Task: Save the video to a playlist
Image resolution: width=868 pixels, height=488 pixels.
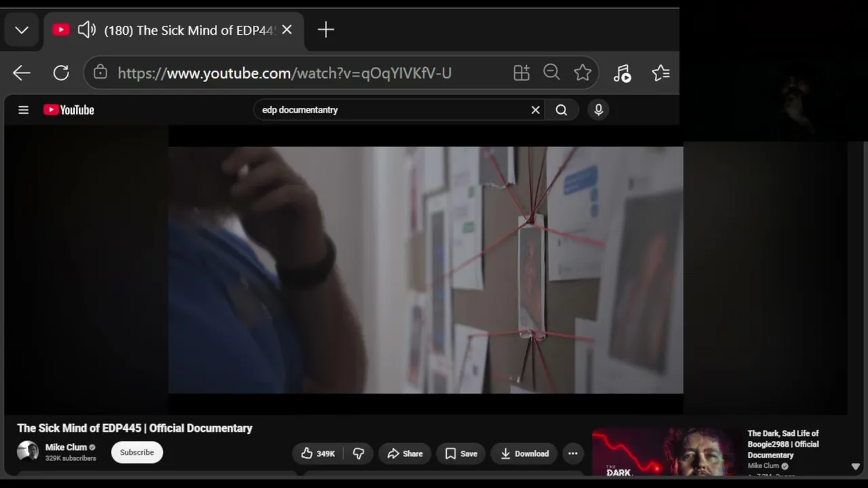Action: [461, 453]
